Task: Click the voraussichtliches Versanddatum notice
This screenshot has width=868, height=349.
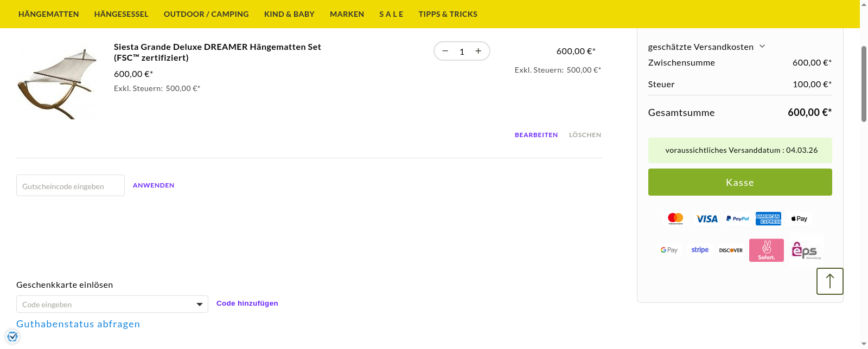Action: point(740,150)
